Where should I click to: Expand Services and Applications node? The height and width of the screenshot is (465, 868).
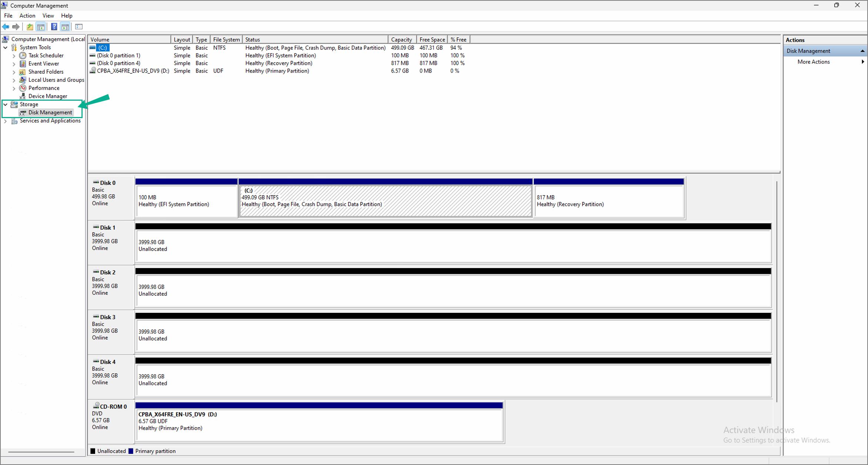coord(6,121)
